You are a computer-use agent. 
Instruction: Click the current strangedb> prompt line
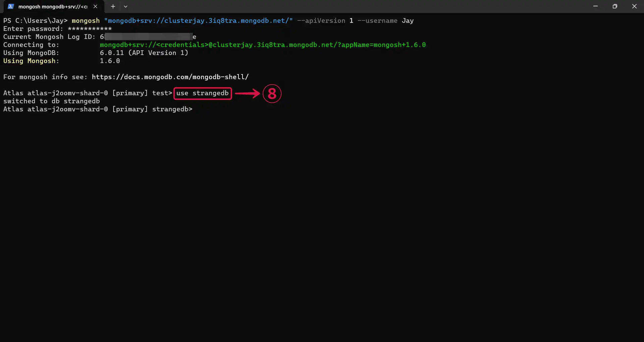coord(98,109)
